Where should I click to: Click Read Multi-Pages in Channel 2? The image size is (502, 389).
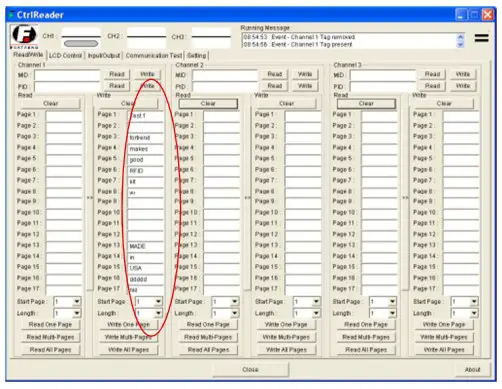208,337
